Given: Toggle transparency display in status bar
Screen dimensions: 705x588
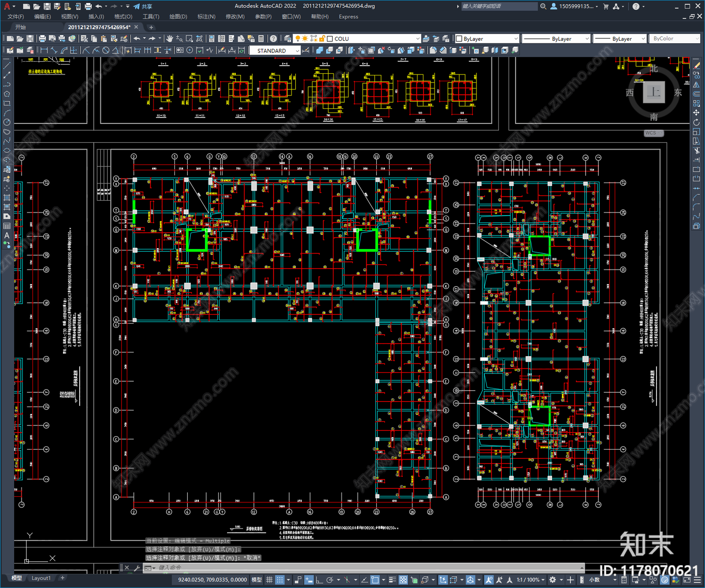Looking at the screenshot, I should click(402, 580).
